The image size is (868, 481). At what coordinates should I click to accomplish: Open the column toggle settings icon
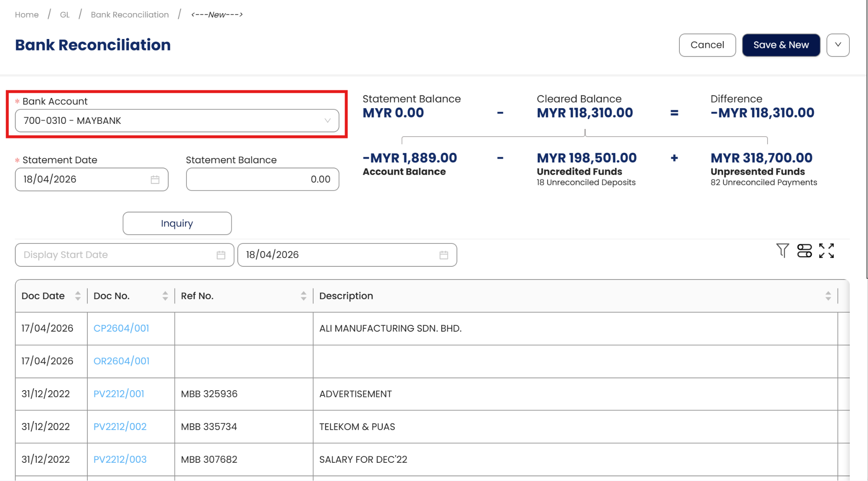(x=804, y=251)
